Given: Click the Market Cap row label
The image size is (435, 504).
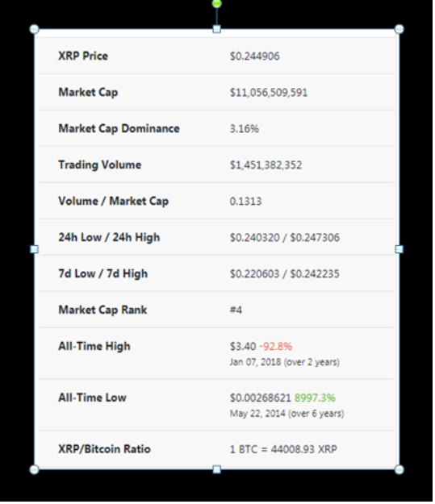Looking at the screenshot, I should click(88, 93).
